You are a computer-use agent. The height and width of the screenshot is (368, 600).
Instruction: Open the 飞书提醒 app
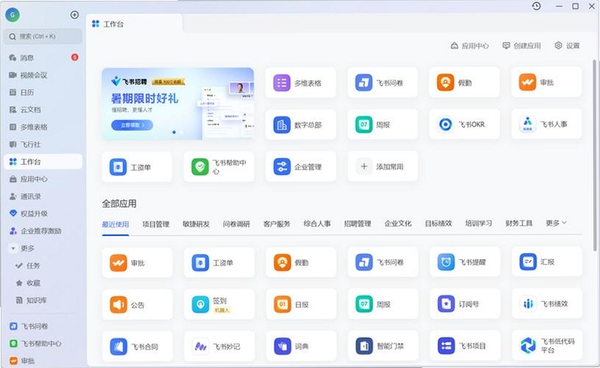[465, 262]
